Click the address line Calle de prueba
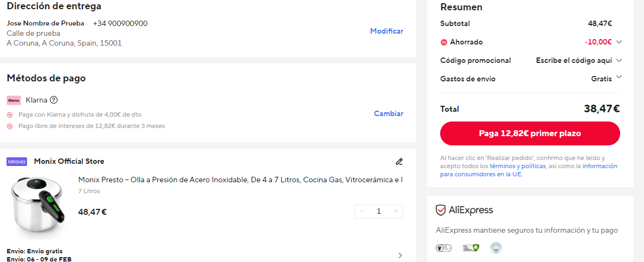This screenshot has height=262, width=644. pyautogui.click(x=34, y=33)
